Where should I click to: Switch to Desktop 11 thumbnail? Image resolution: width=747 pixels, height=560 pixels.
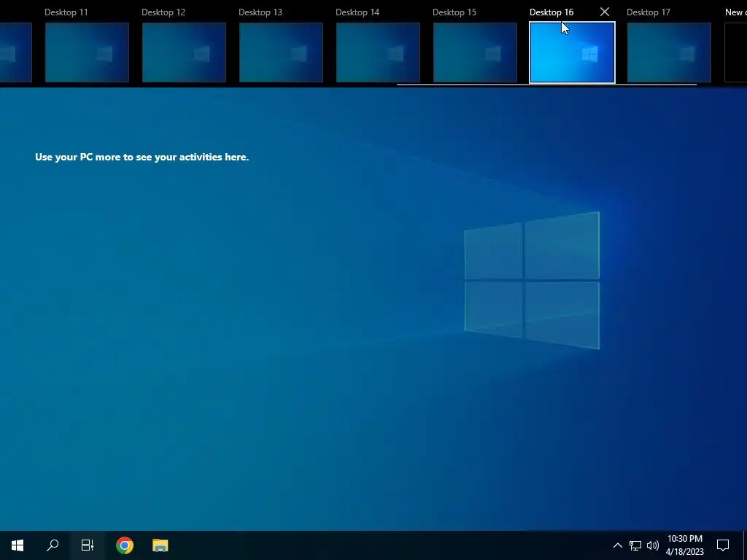pos(88,52)
